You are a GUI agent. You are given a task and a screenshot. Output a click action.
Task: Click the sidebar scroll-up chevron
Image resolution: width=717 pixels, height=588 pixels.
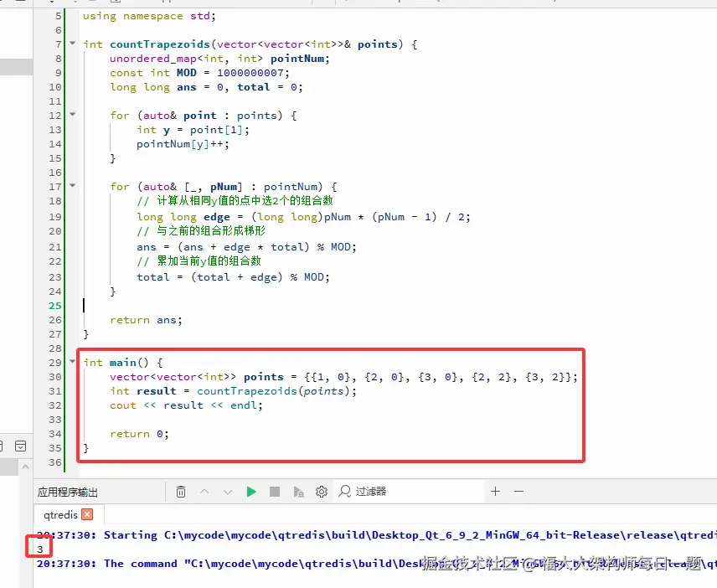[x=26, y=467]
